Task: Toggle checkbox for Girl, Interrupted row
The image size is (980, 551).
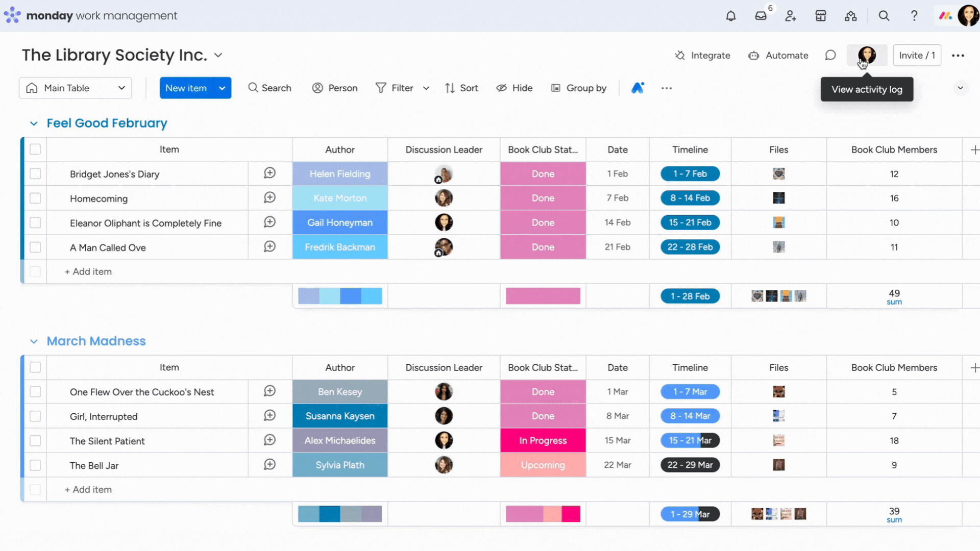Action: [35, 416]
